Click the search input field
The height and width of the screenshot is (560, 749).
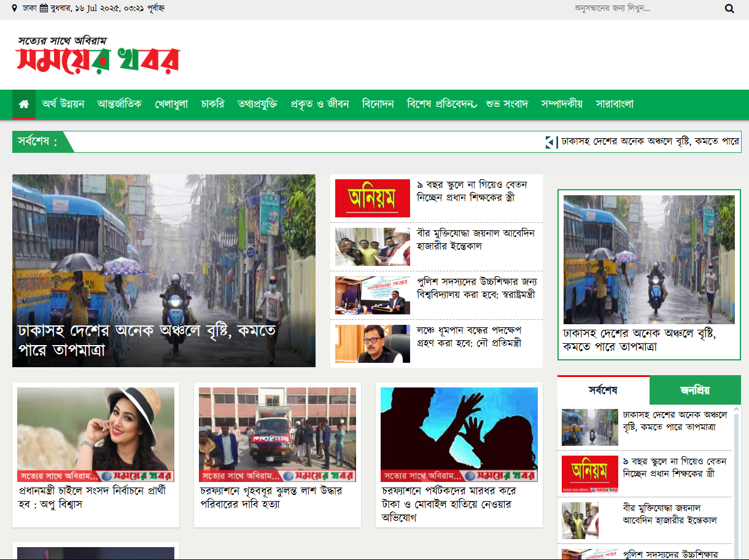pos(645,9)
